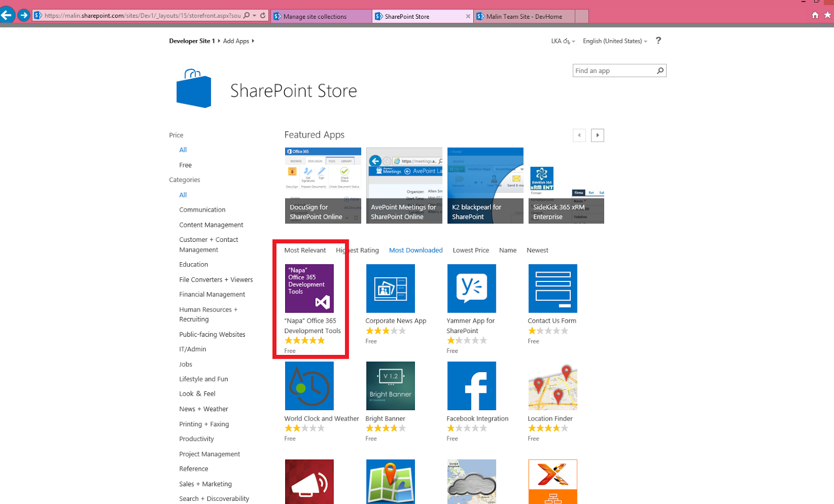Open the Financial Management category
Screen dimensions: 834x504
pyautogui.click(x=212, y=294)
